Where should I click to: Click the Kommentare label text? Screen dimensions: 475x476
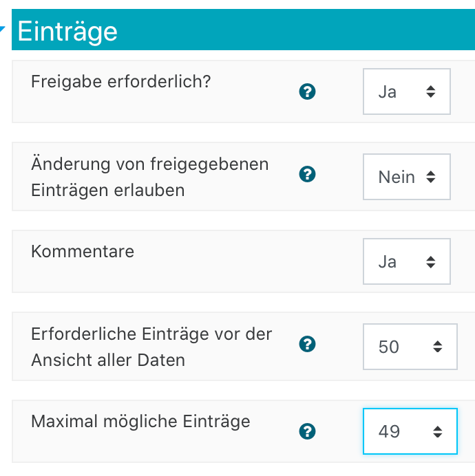tap(83, 251)
